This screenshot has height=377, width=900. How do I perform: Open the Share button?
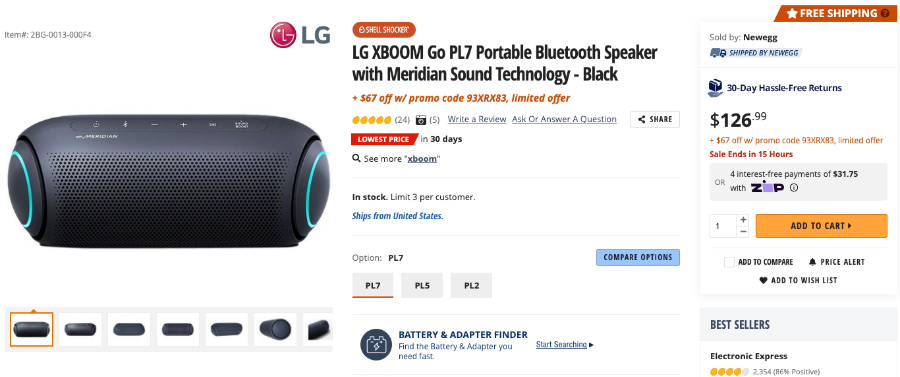(x=655, y=119)
